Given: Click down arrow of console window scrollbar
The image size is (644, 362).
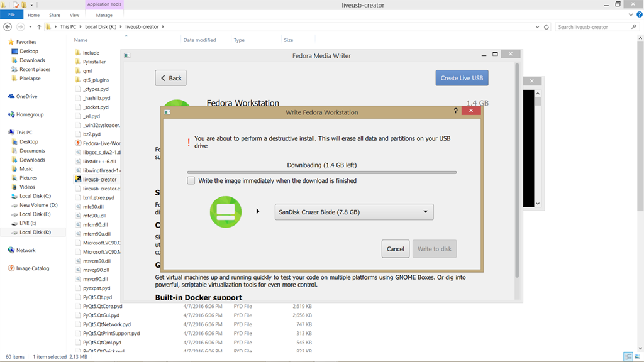Looking at the screenshot, I should click(x=538, y=204).
